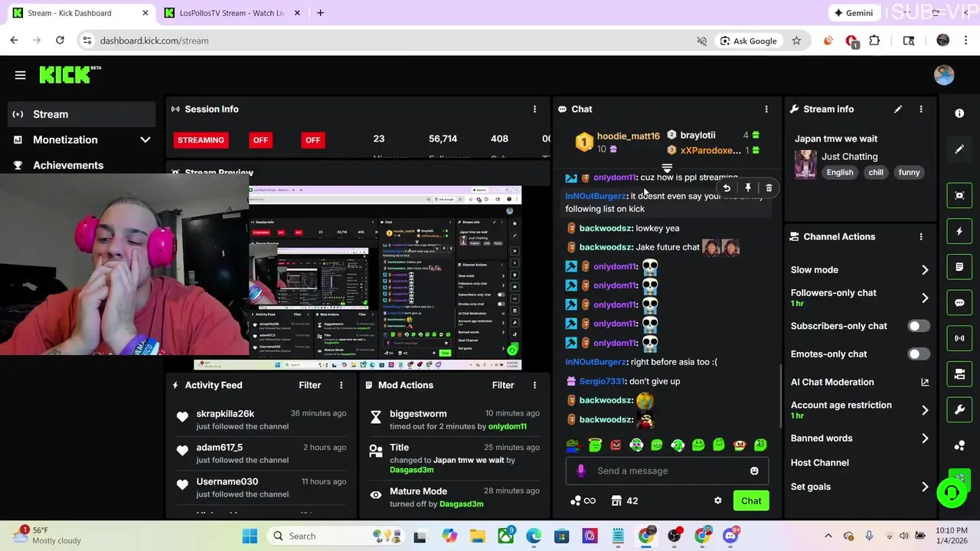The height and width of the screenshot is (551, 980).
Task: Click Ask Google button in address bar
Action: click(x=749, y=41)
